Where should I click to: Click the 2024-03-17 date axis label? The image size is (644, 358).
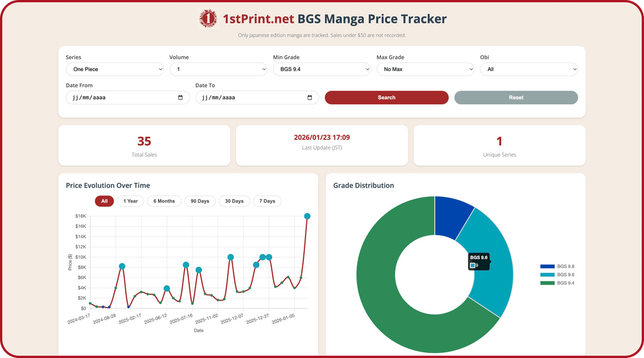pos(79,319)
